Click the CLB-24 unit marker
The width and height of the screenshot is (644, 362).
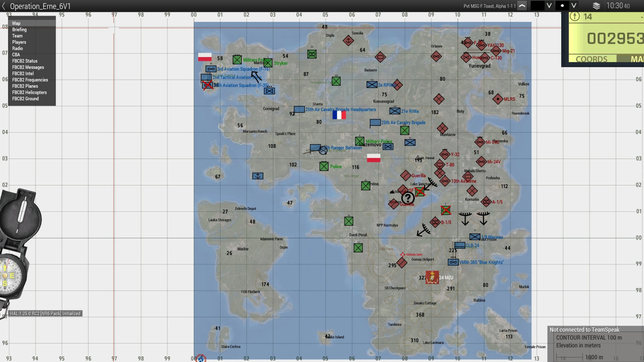[460, 245]
